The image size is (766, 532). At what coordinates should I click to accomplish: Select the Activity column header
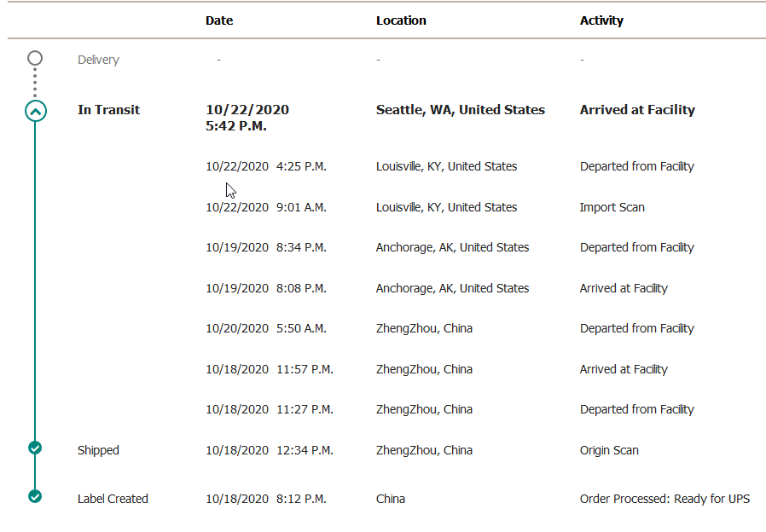(601, 20)
